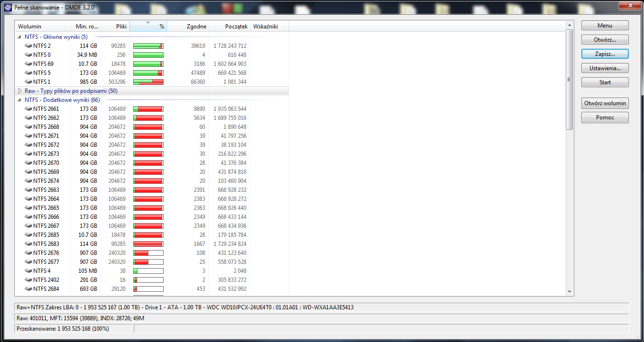Select the drive icon beside NTFS 2
Screen dimensions: 644x342
(28, 46)
